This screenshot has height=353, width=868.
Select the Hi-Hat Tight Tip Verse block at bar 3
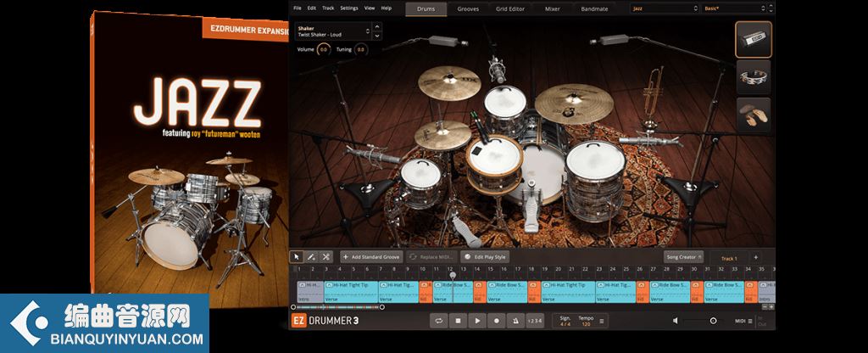click(352, 292)
